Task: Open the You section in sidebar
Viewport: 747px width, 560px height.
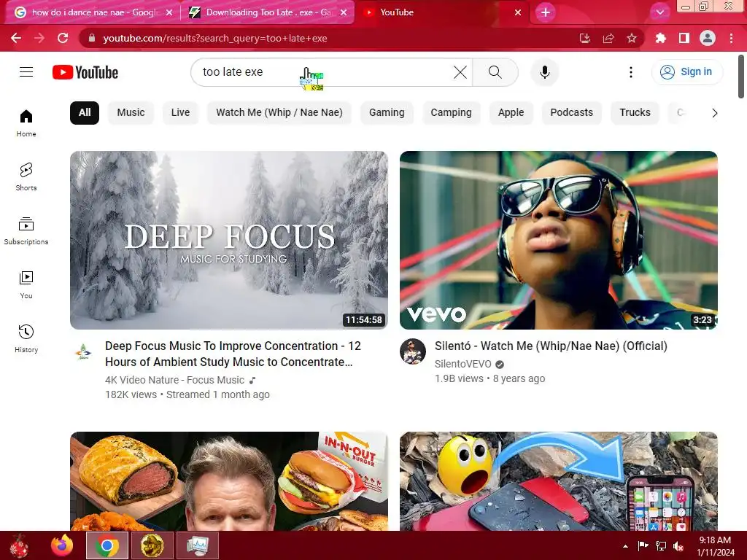Action: 26,285
